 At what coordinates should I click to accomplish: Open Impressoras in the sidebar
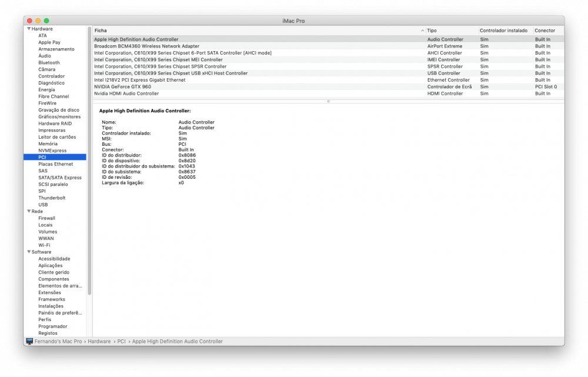[x=52, y=130]
